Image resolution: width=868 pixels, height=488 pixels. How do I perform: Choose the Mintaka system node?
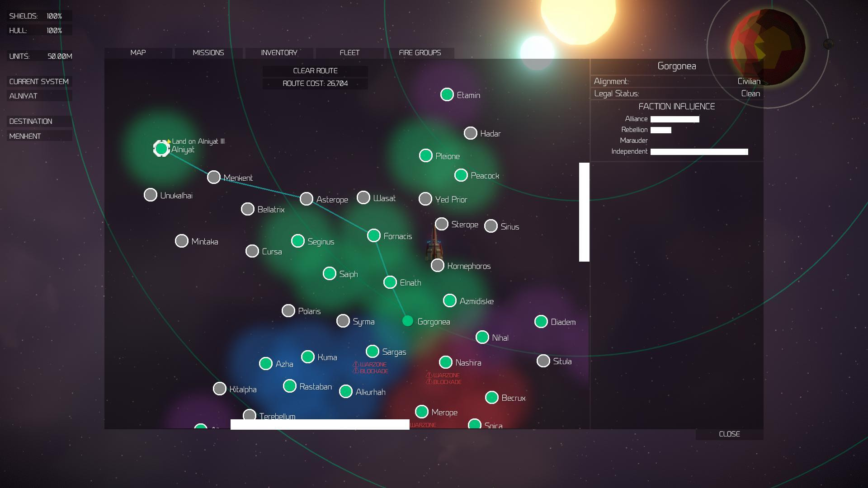point(181,241)
